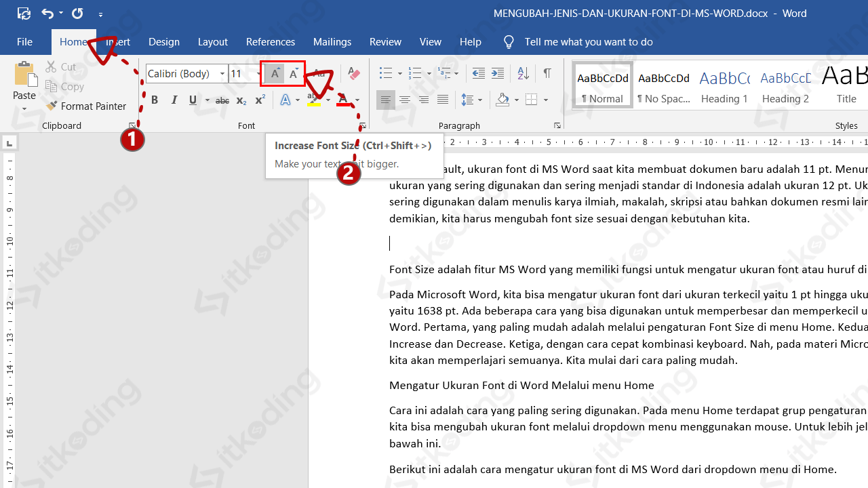Toggle Subscript formatting
The height and width of the screenshot is (488, 868).
[241, 100]
